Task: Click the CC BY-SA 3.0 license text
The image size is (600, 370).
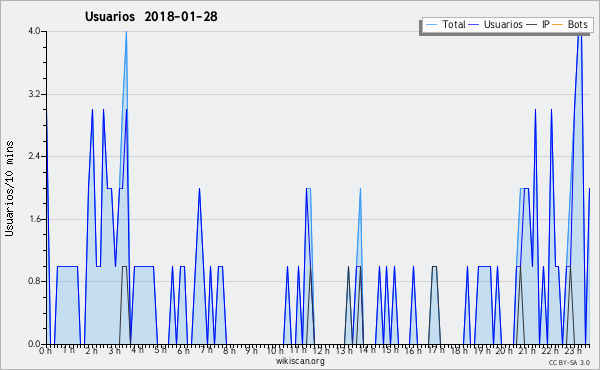Action: (569, 362)
